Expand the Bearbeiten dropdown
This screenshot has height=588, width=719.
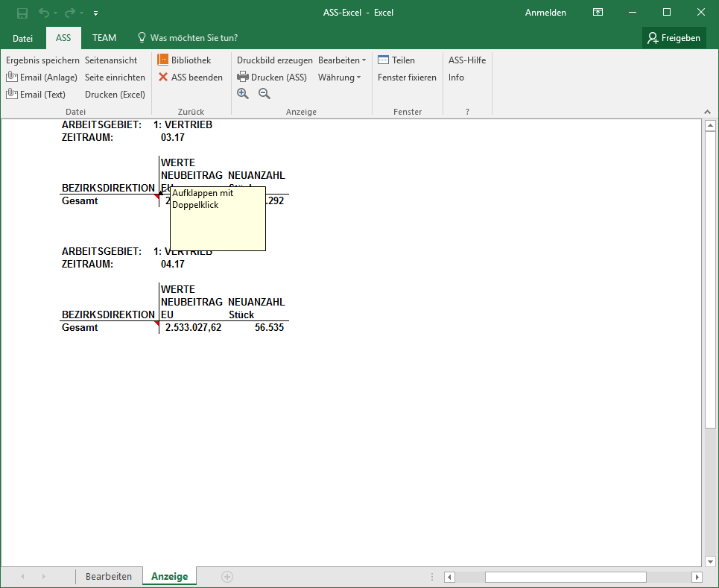pos(342,60)
